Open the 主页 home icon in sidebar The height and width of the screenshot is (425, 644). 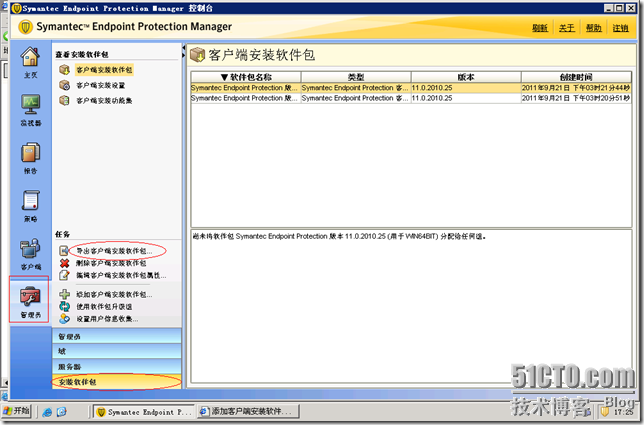[30, 57]
